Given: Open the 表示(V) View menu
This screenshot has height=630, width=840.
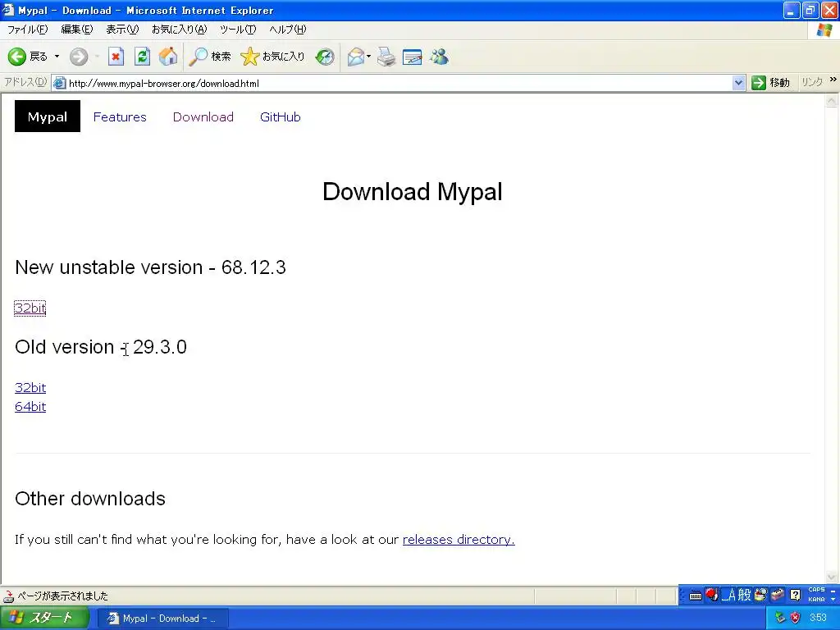Looking at the screenshot, I should [122, 30].
